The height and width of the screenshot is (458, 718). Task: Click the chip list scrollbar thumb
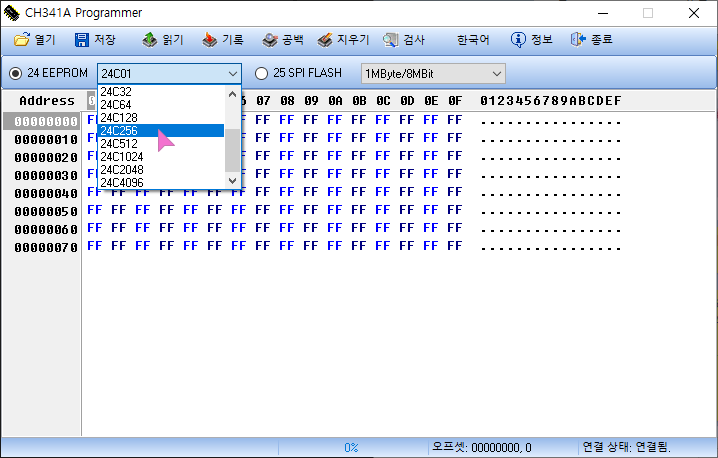tap(232, 150)
